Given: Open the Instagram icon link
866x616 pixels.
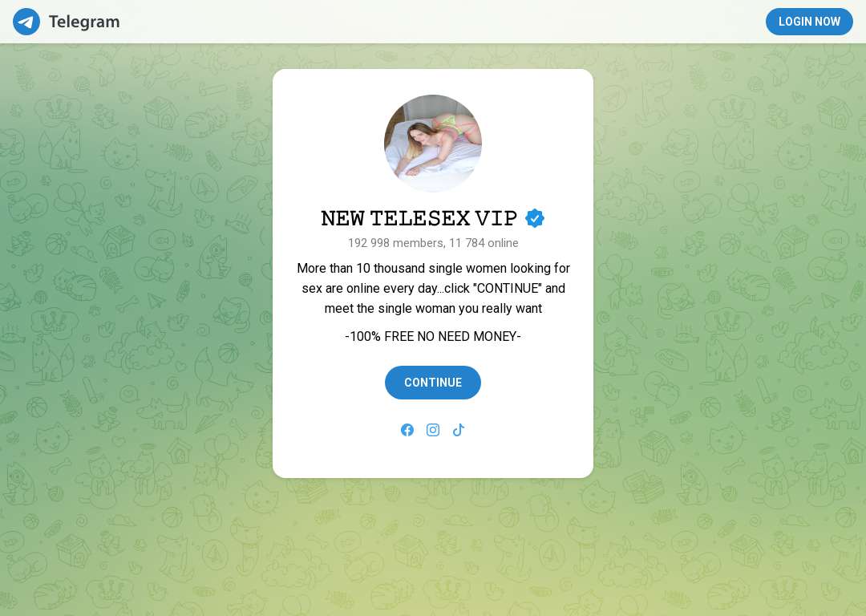Looking at the screenshot, I should 433,430.
